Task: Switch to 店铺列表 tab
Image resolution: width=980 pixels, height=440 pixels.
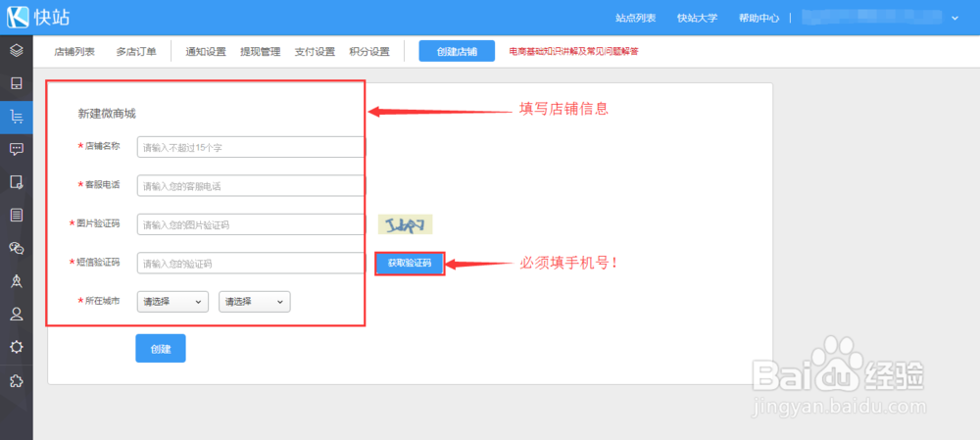Action: click(x=74, y=52)
